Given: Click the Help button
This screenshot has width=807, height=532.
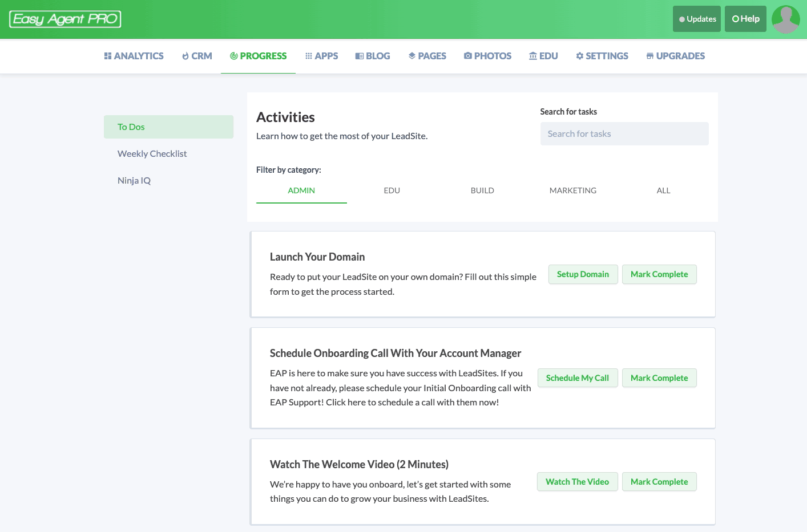Looking at the screenshot, I should pos(745,19).
